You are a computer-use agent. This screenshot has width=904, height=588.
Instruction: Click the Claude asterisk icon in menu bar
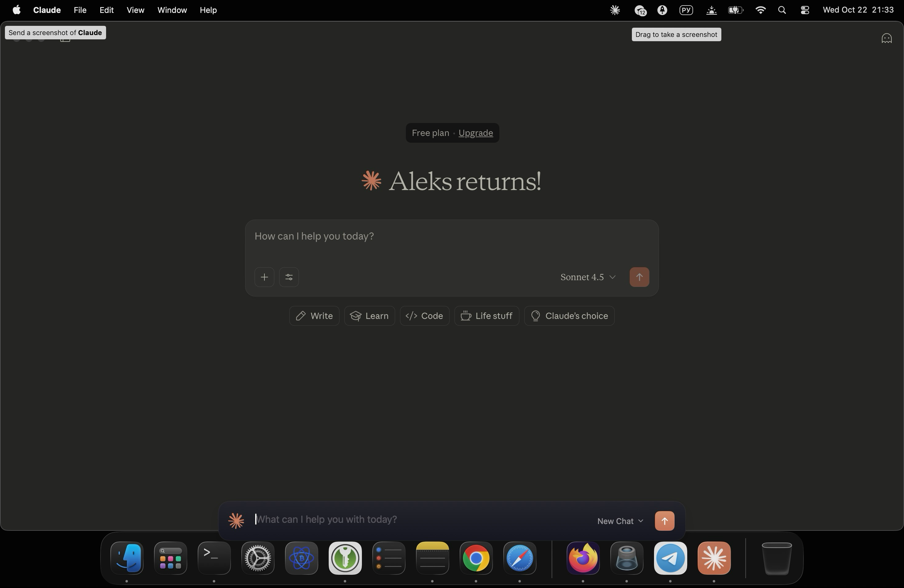pyautogui.click(x=615, y=10)
